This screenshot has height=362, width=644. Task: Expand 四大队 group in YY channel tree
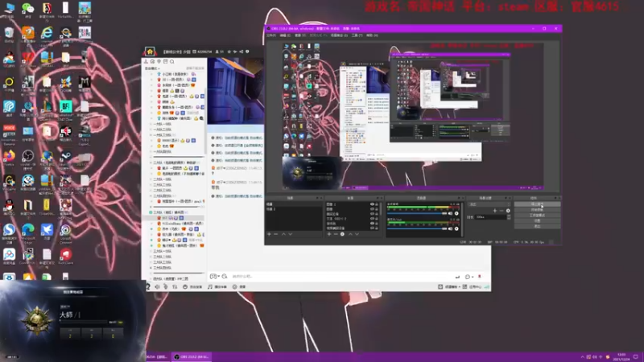click(169, 278)
